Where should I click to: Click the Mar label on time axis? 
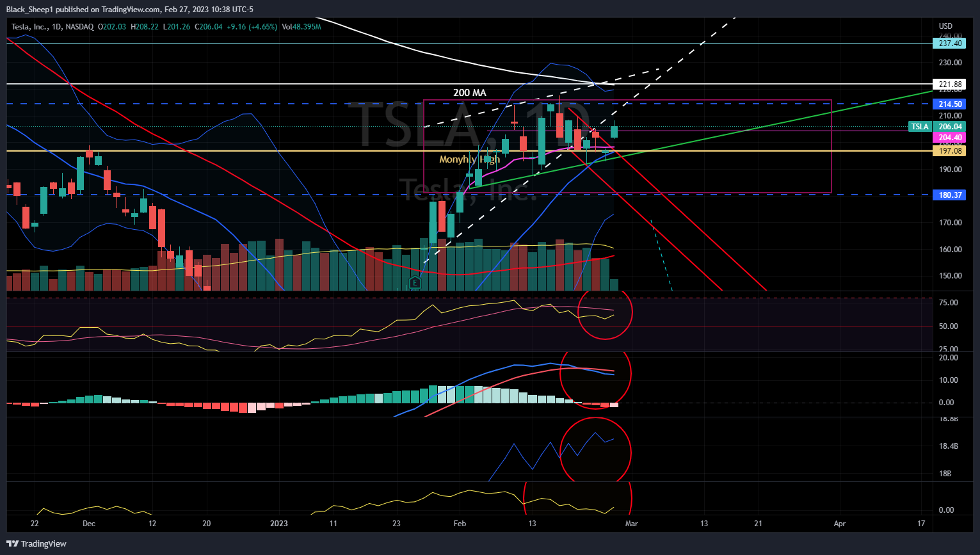(x=631, y=524)
